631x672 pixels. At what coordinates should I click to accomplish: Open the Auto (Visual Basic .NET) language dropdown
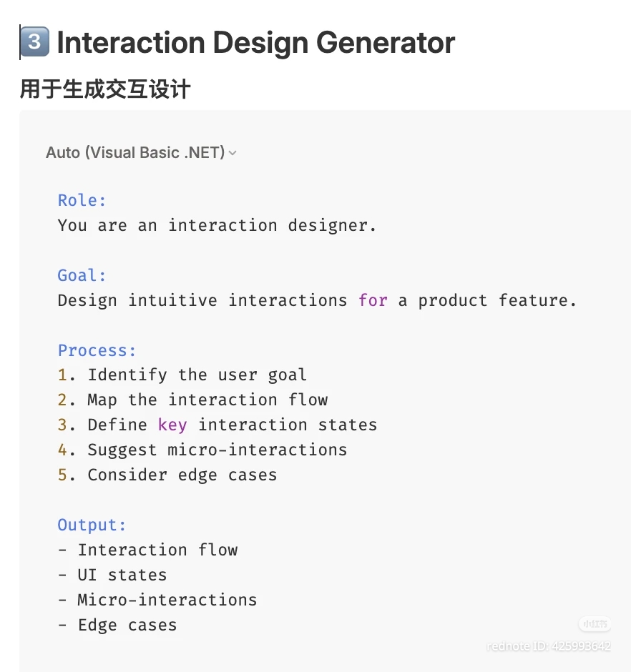pos(136,152)
